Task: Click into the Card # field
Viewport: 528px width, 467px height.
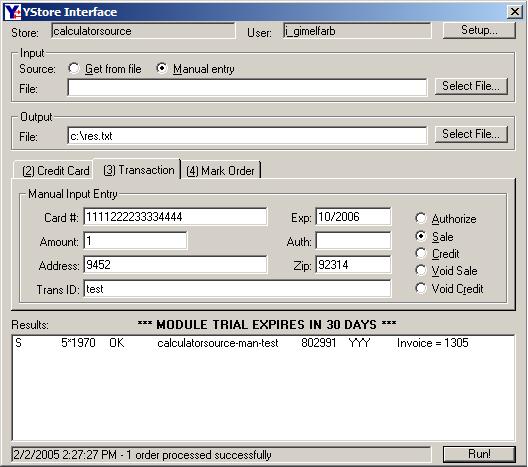Action: pyautogui.click(x=175, y=216)
